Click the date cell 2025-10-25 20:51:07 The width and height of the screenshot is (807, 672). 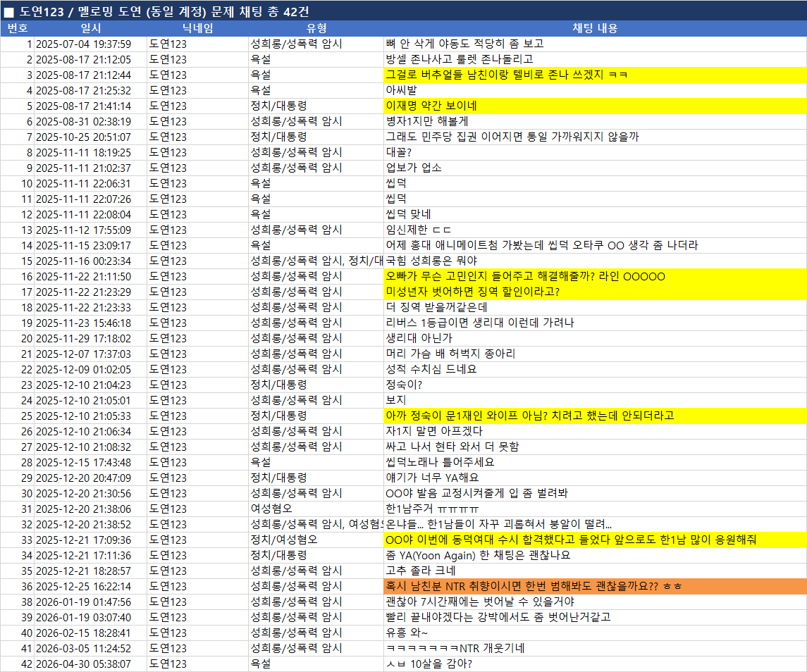tap(91, 137)
